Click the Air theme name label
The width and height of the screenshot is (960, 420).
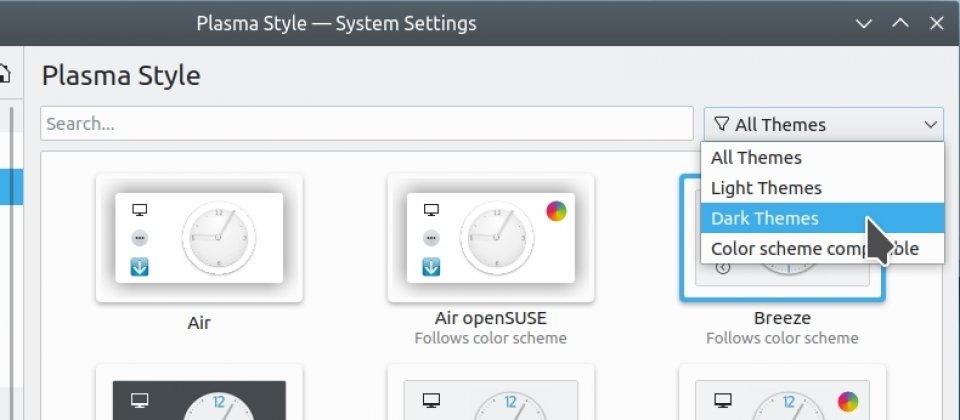click(x=199, y=323)
